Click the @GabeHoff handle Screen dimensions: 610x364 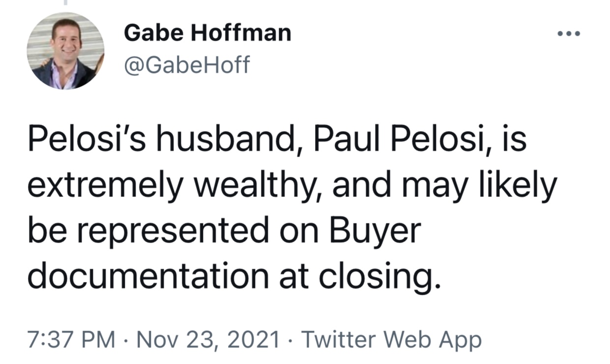(187, 65)
